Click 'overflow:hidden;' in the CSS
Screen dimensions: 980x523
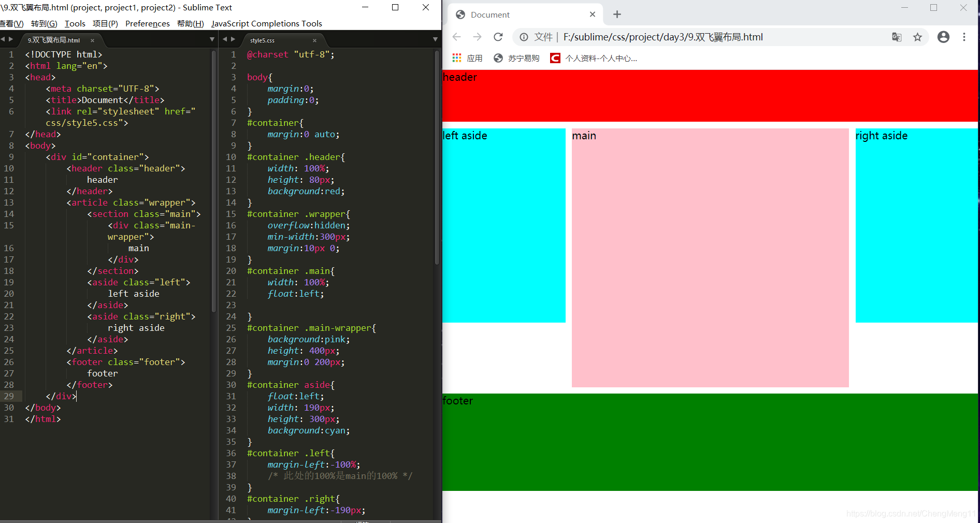point(309,225)
